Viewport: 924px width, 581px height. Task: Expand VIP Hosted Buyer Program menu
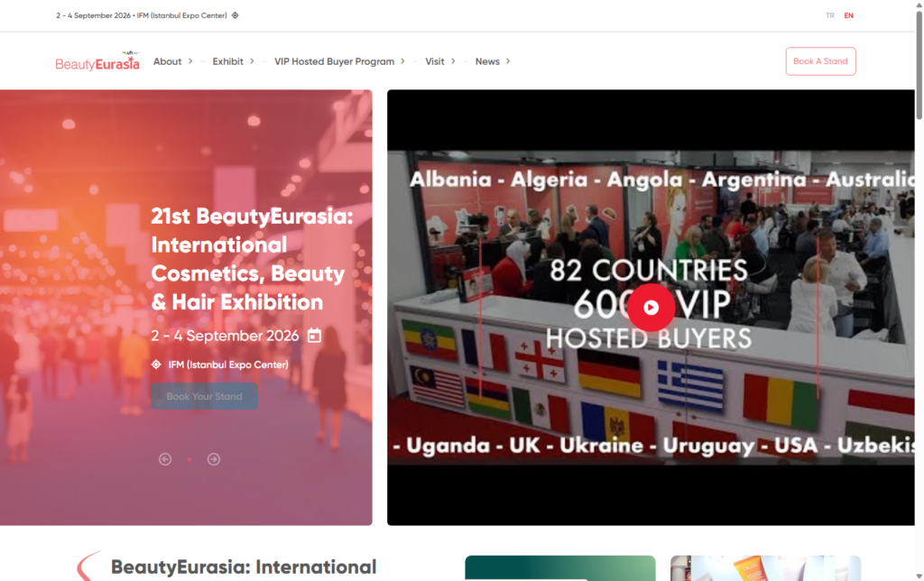(x=339, y=61)
